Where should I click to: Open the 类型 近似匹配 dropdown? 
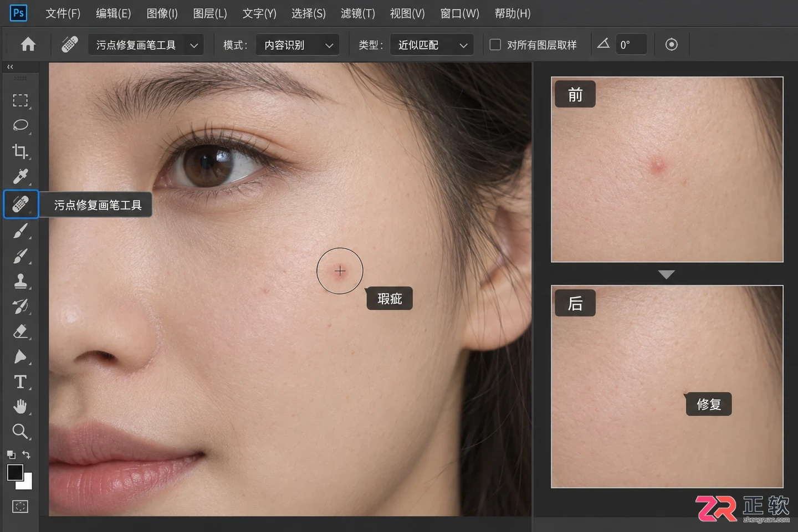coord(432,45)
